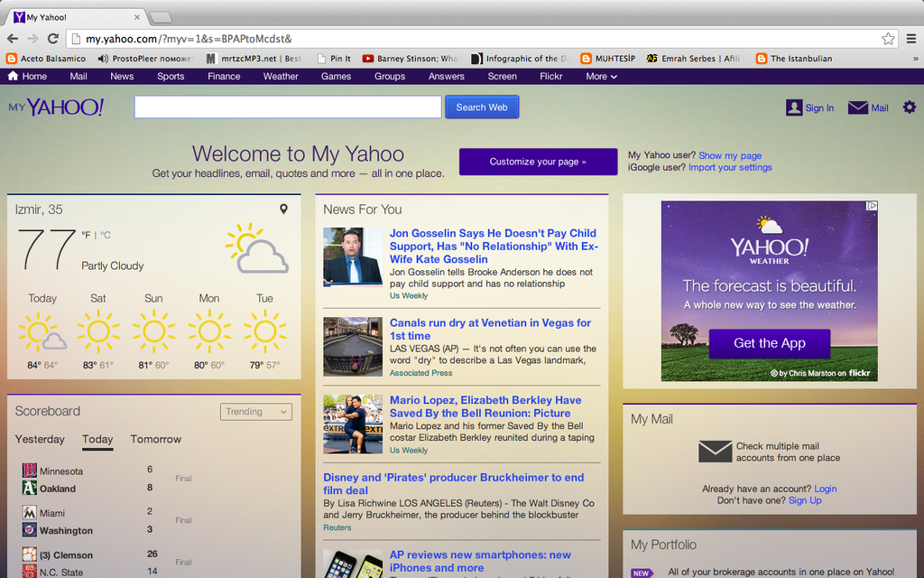Click the settings gear icon
924x578 pixels.
click(909, 107)
